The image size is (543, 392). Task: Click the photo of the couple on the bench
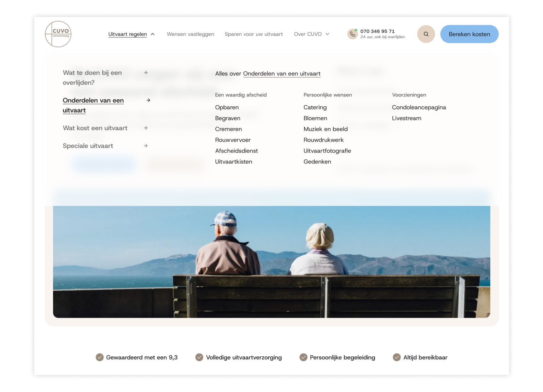point(271,261)
